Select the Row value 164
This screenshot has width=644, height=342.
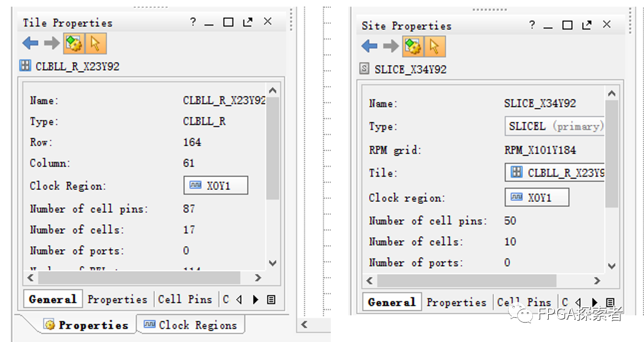click(x=192, y=142)
